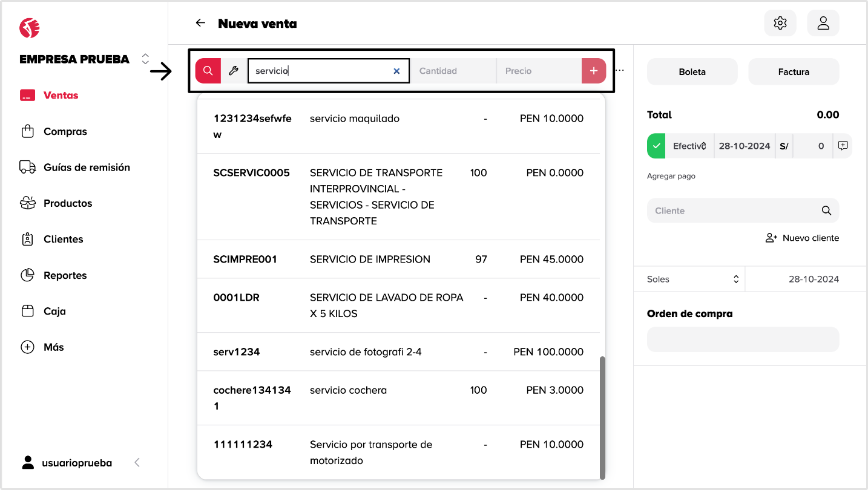Click the wrench icon beside search field

click(x=234, y=71)
